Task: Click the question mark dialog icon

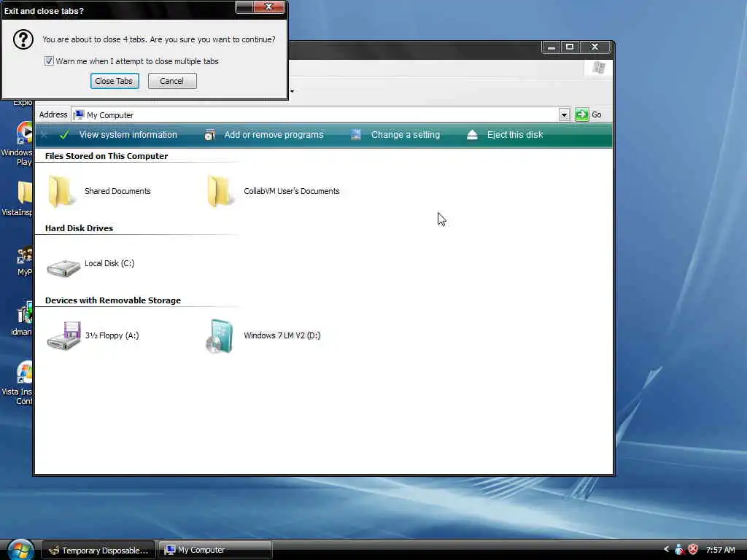Action: (x=23, y=39)
